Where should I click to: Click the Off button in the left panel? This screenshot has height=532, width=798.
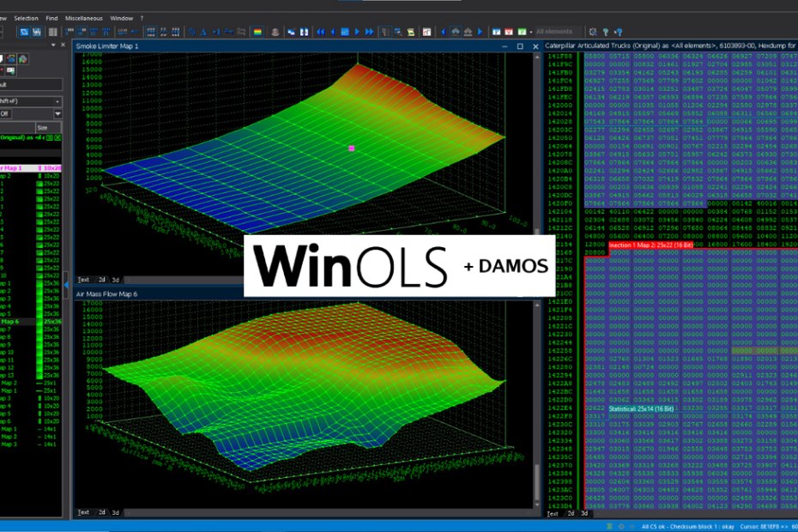5,114
